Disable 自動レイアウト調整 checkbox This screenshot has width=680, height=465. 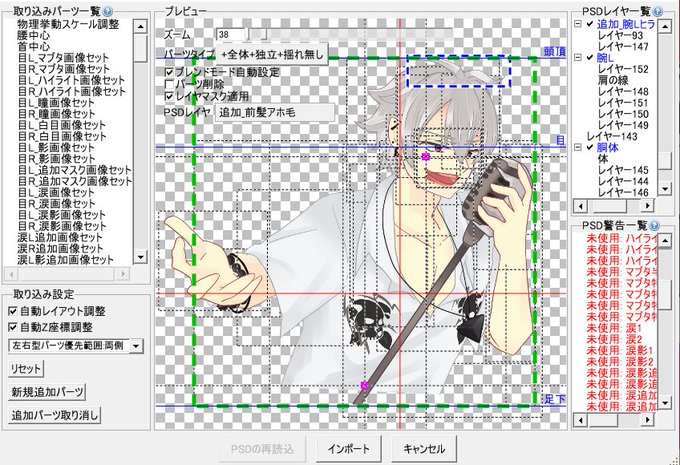[13, 311]
